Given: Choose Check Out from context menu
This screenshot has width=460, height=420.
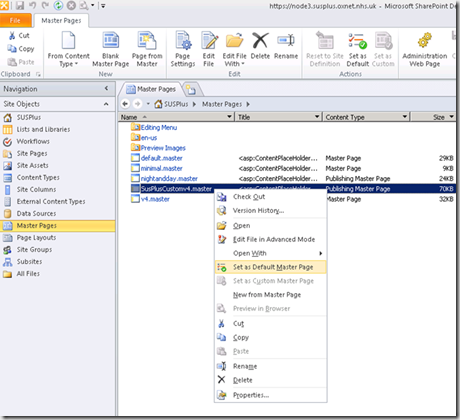Looking at the screenshot, I should coord(270,197).
